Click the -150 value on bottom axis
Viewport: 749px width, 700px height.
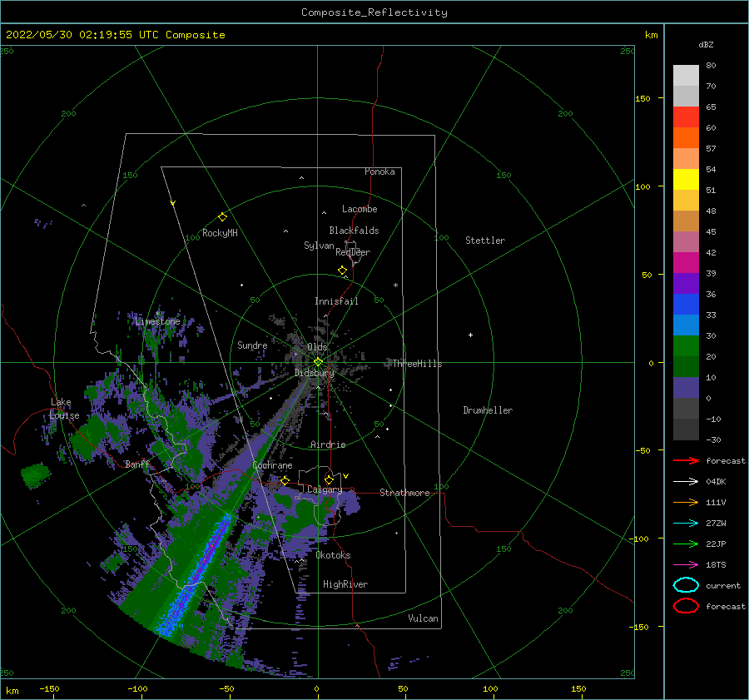pyautogui.click(x=49, y=688)
